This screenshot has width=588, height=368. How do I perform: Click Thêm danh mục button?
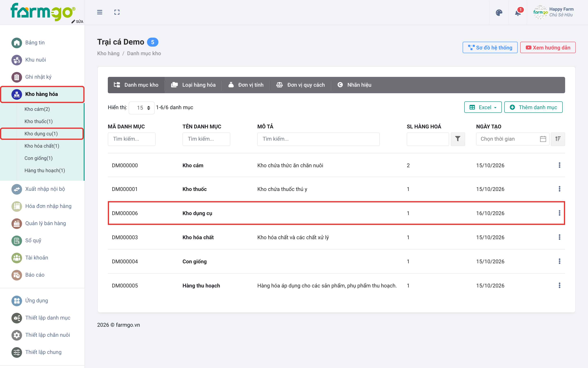pos(533,107)
